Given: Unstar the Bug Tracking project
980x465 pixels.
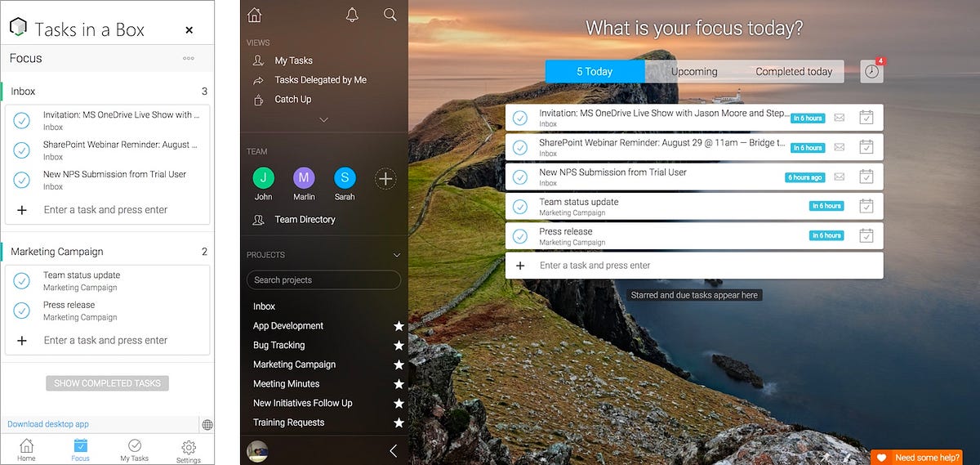Looking at the screenshot, I should click(399, 345).
